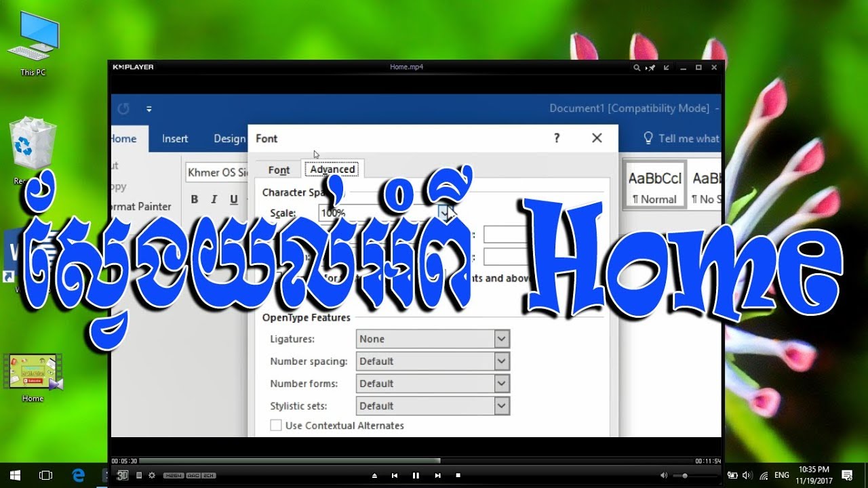The image size is (868, 488).
Task: Click the total duration 00:11:54
Action: [x=707, y=461]
